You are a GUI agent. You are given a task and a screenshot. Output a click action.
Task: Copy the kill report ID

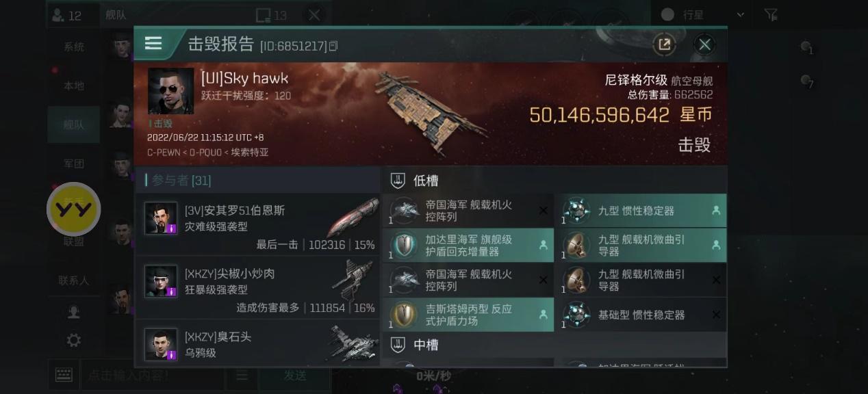tap(333, 47)
